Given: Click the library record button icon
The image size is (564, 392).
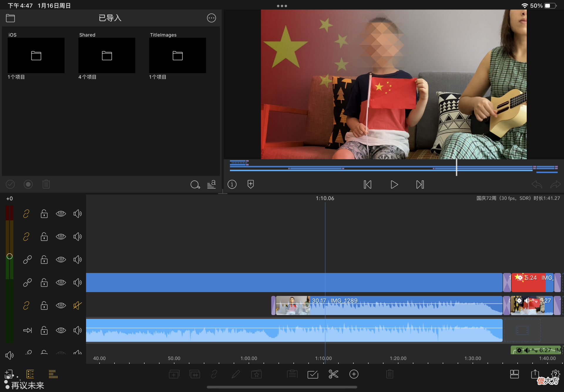Looking at the screenshot, I should [28, 184].
